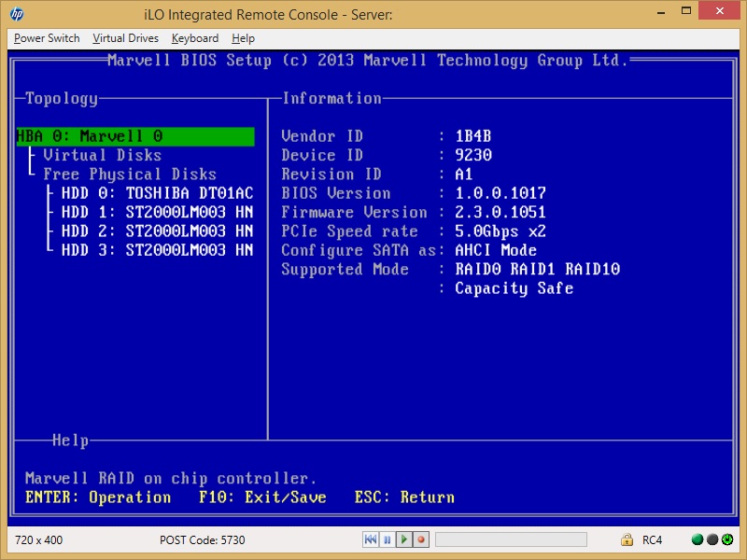
Task: Open the Help menu
Action: (x=242, y=38)
